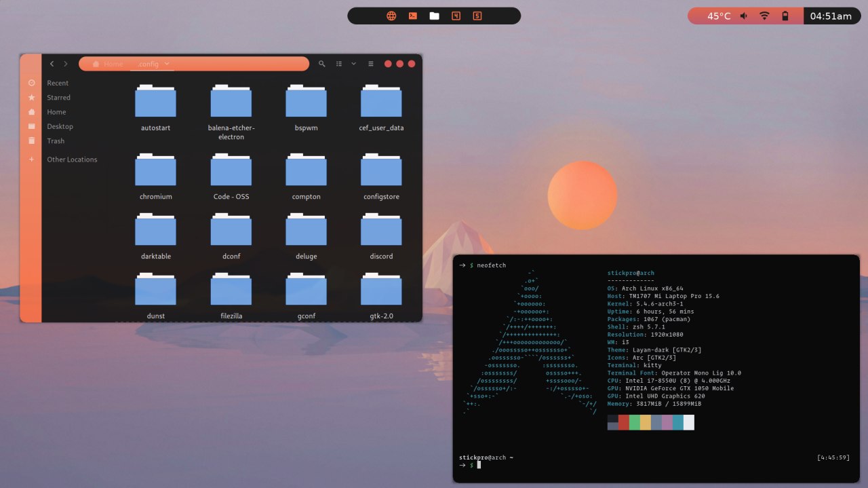
Task: Select the Code - OSS folder
Action: (231, 176)
